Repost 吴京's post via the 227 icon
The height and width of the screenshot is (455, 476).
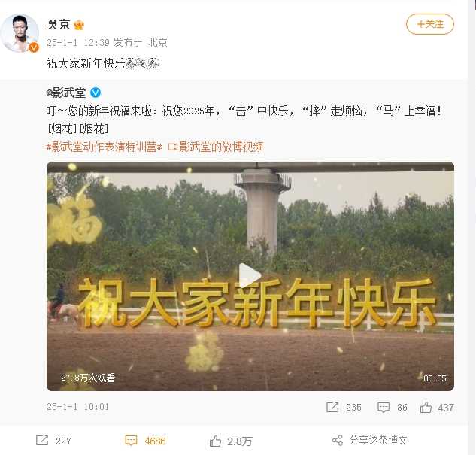point(42,440)
